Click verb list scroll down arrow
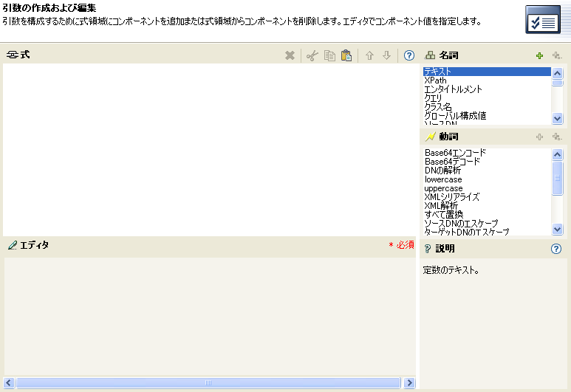 pyautogui.click(x=557, y=229)
